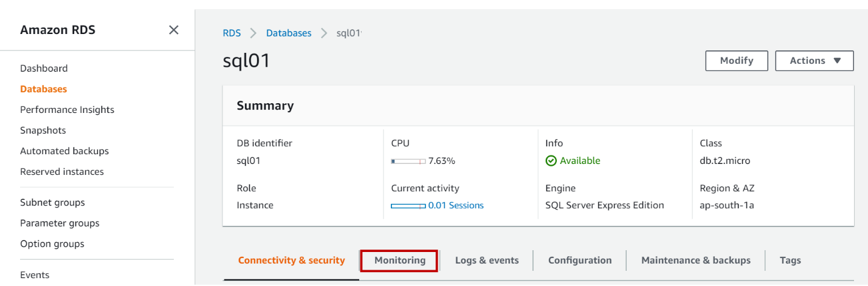The width and height of the screenshot is (868, 286).
Task: Open the Tags tab
Action: point(790,260)
